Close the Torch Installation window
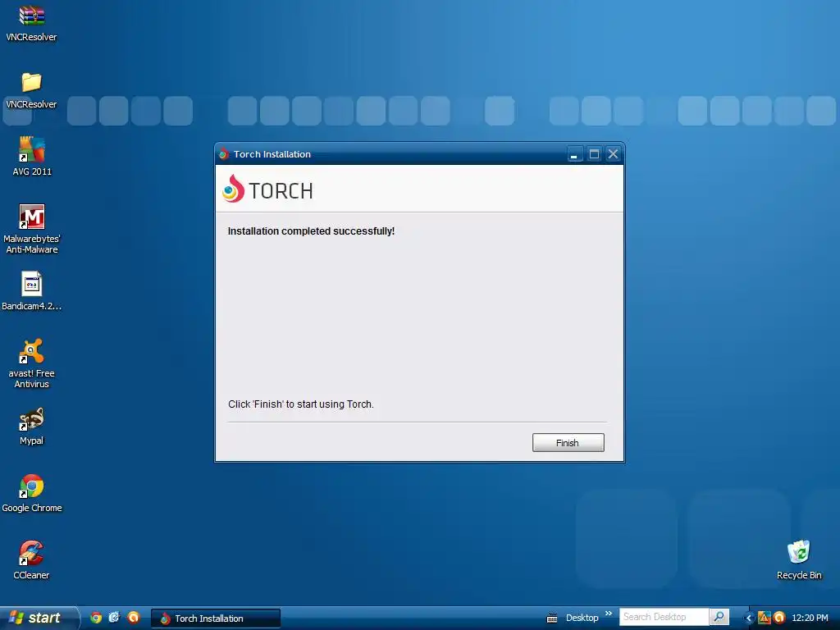 (614, 154)
